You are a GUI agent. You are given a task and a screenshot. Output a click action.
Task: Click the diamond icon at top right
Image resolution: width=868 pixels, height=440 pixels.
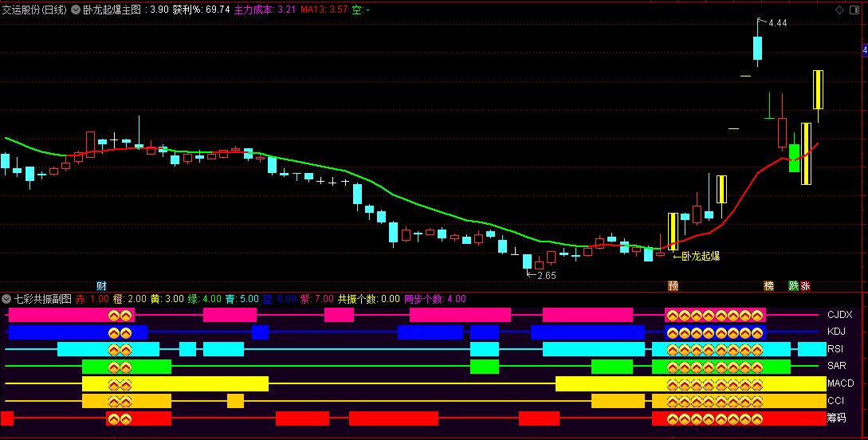tap(840, 10)
